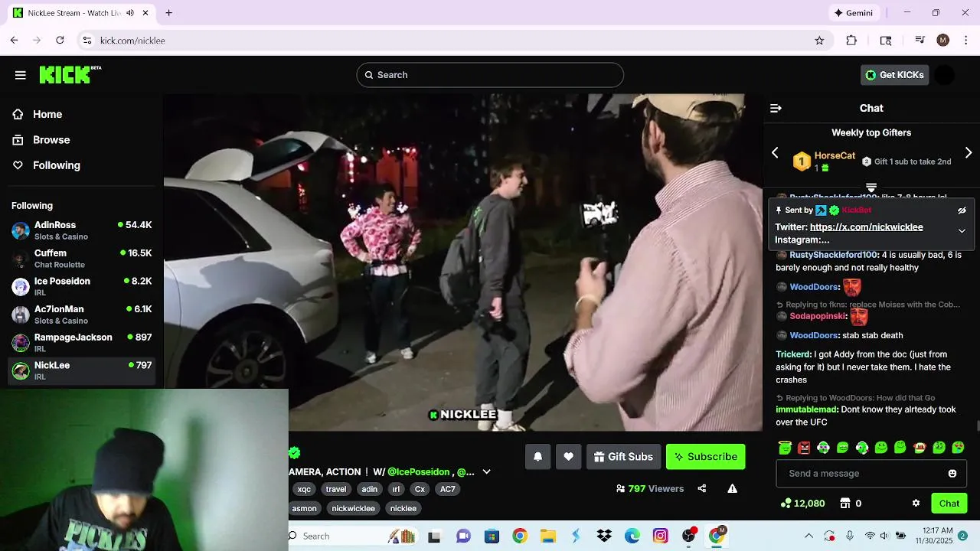Screen dimensions: 980x551
Task: Open the Chrome three-dot menu
Action: click(966, 41)
